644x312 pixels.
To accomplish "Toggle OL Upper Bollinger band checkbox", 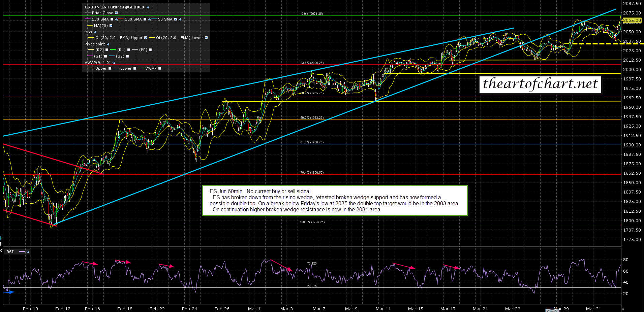I will pos(146,38).
